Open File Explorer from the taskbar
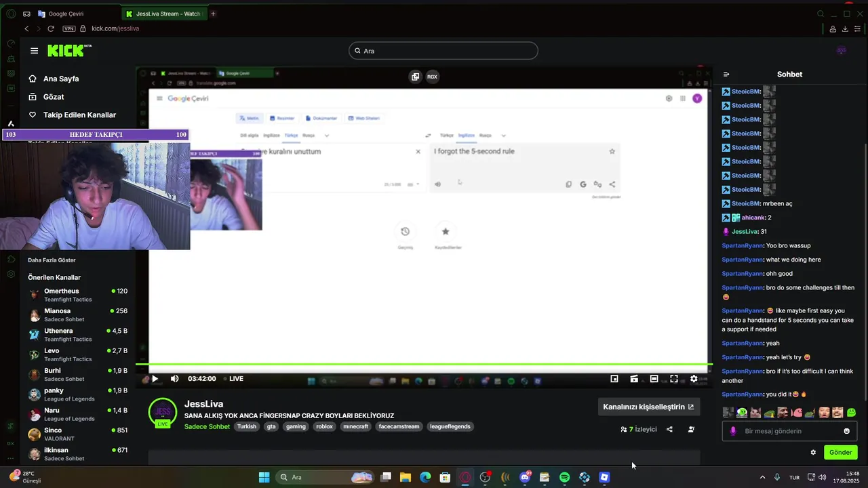The image size is (868, 488). coord(406,477)
